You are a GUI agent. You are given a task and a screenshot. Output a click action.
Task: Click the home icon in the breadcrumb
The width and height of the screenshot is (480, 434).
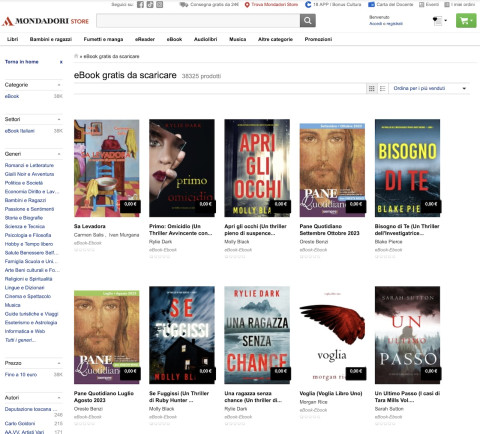click(x=76, y=56)
